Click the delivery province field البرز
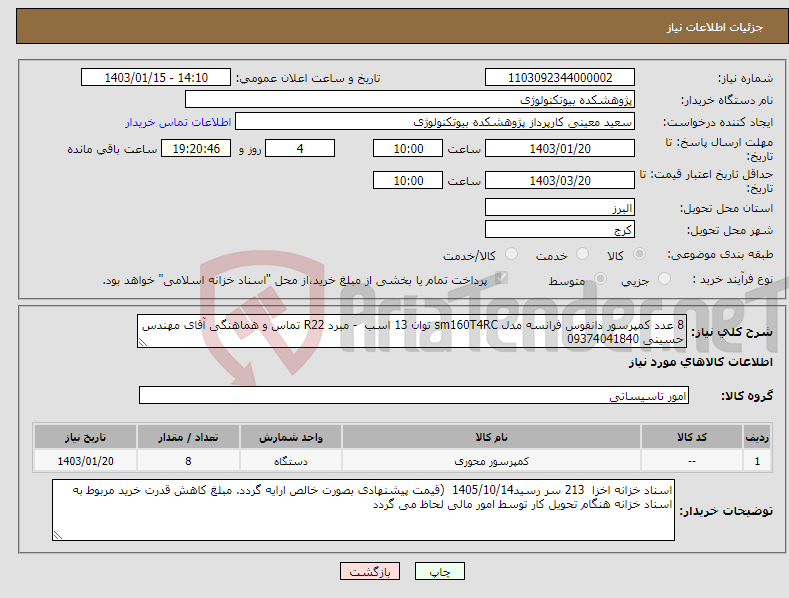This screenshot has height=598, width=789. click(560, 207)
